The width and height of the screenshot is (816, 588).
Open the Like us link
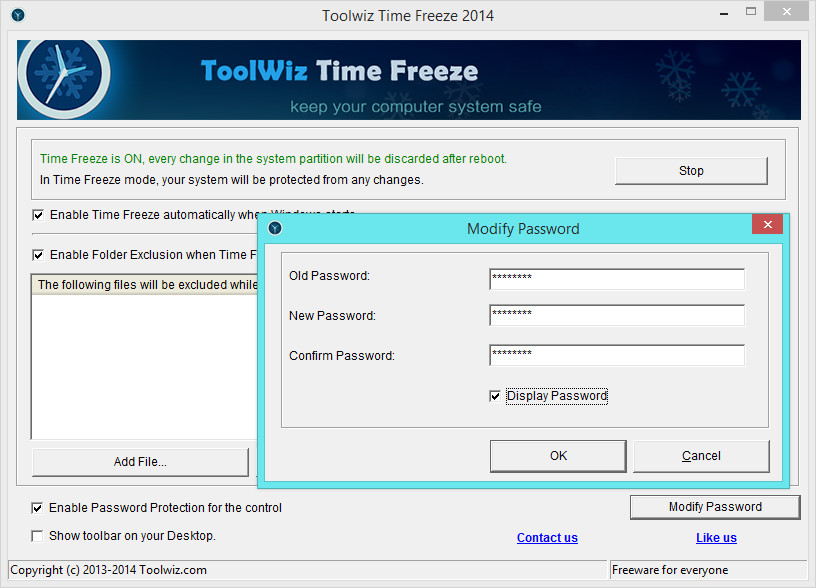click(716, 538)
